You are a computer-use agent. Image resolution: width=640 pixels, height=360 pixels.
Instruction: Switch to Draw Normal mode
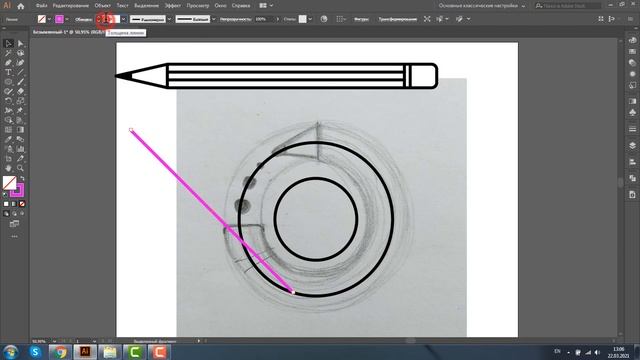point(6,213)
